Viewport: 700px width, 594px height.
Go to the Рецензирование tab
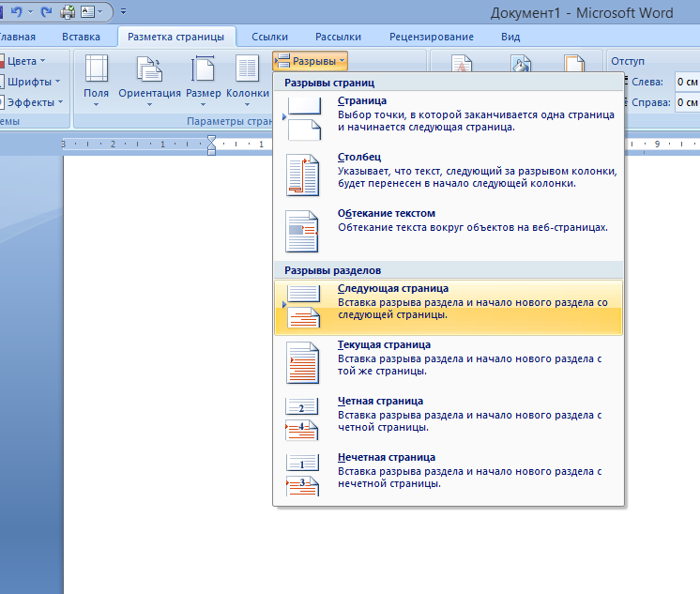click(432, 37)
